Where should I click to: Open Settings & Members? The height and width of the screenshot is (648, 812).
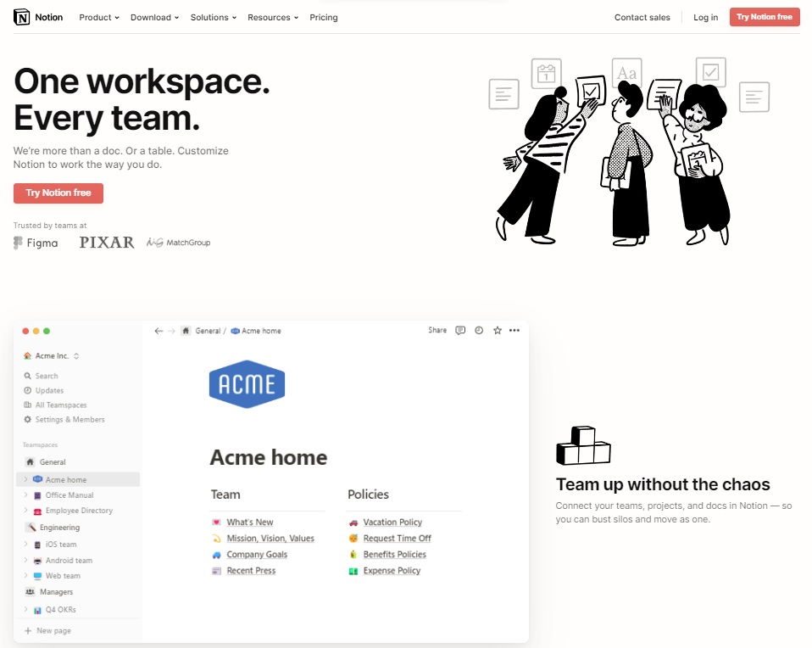[64, 419]
